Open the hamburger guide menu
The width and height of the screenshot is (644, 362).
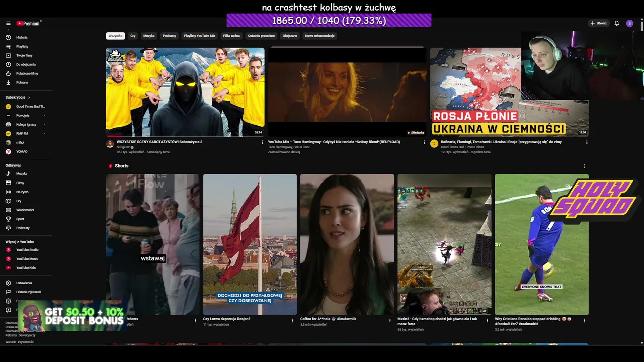(8, 23)
